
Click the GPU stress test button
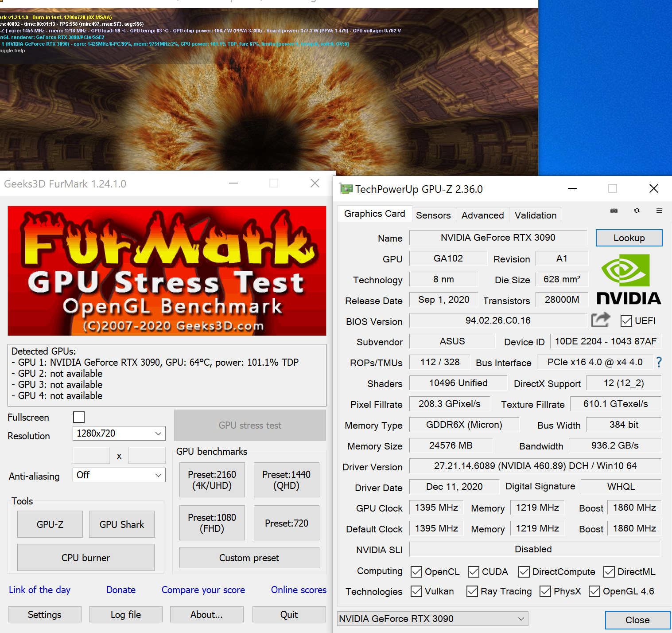coord(250,425)
